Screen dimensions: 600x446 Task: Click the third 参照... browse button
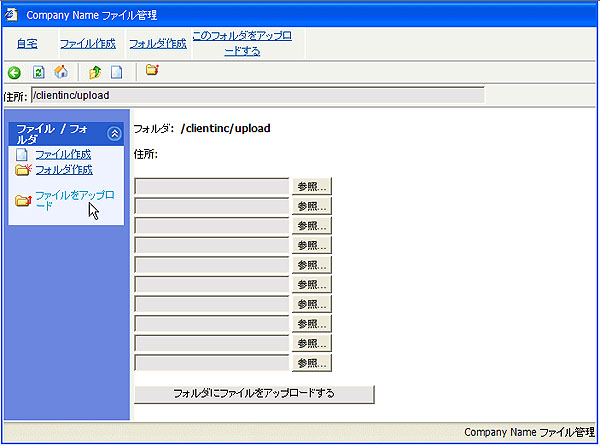(x=312, y=226)
